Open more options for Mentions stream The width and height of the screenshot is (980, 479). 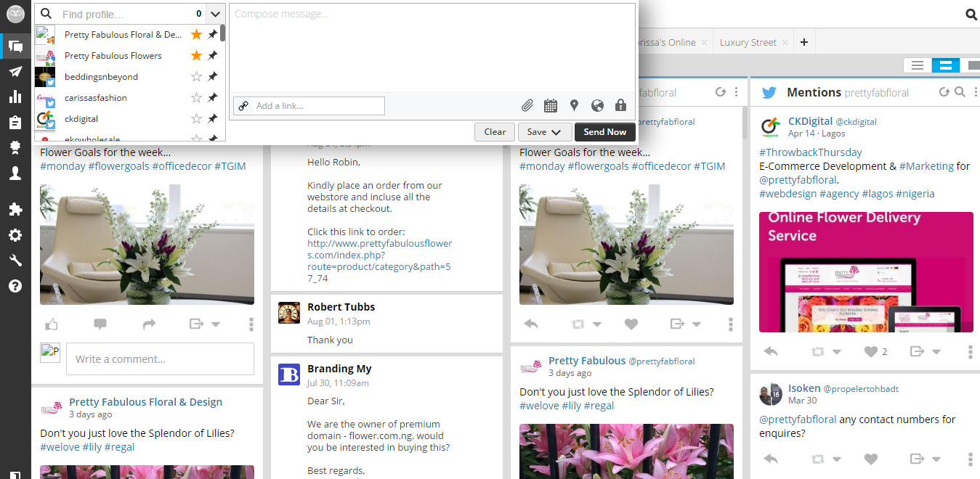point(974,92)
